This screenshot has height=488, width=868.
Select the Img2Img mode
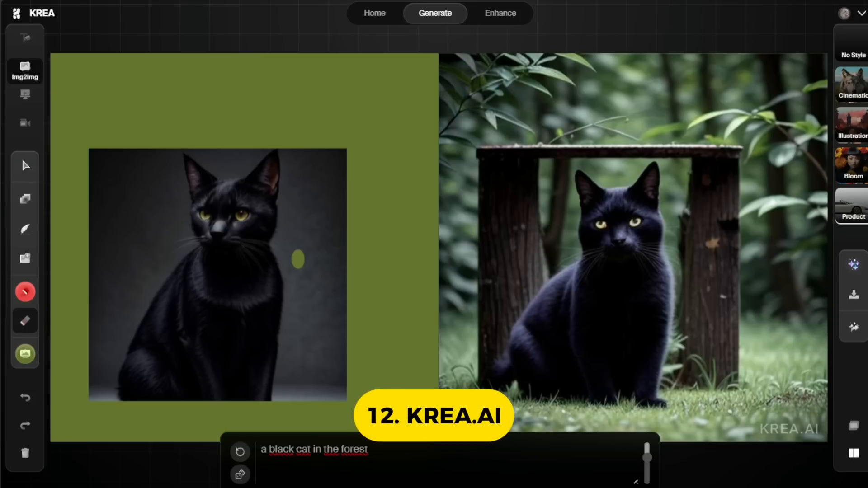[x=25, y=71]
